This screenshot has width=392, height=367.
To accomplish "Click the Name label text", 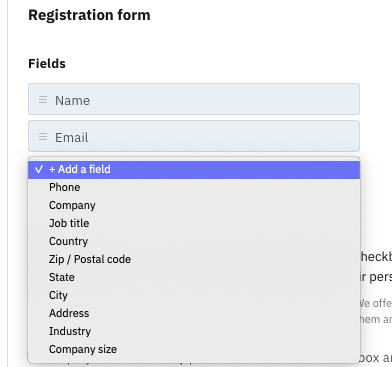I will pos(72,101).
